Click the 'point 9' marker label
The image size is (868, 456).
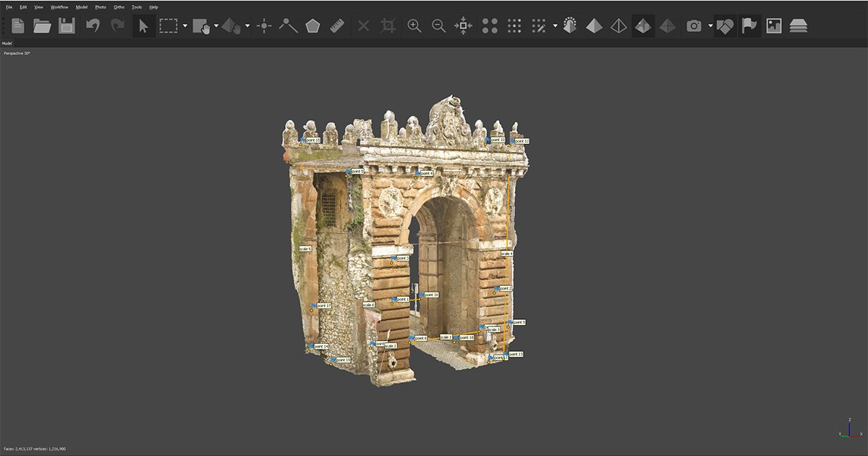tap(518, 322)
